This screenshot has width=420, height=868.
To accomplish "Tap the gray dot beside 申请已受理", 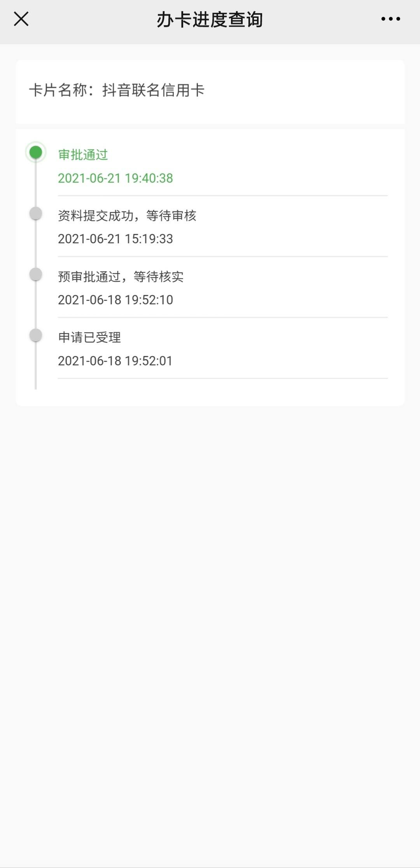I will coord(36,335).
